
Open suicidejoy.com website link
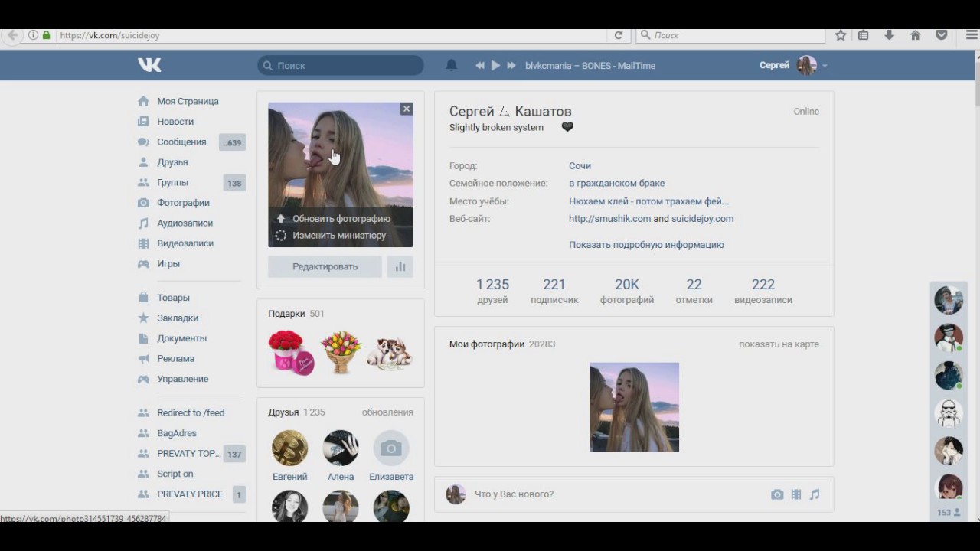point(702,218)
